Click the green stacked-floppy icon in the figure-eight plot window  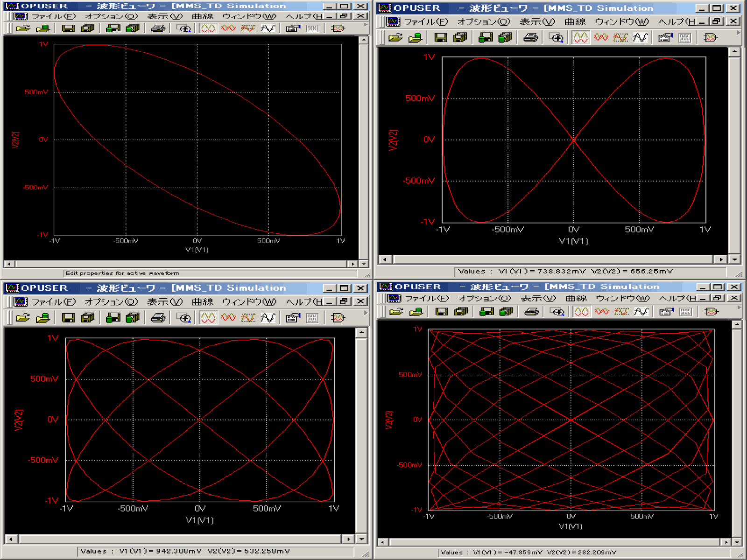click(505, 37)
